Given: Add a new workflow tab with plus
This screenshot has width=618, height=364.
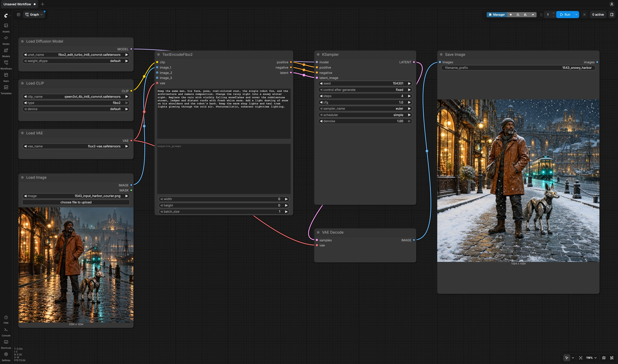Looking at the screenshot, I should [x=42, y=4].
